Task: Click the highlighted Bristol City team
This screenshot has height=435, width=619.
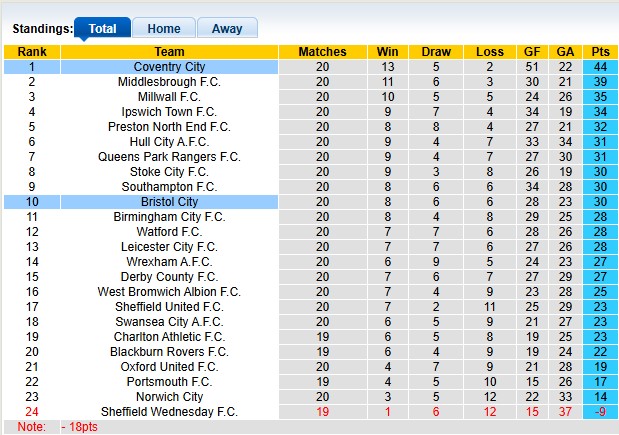Action: 169,202
